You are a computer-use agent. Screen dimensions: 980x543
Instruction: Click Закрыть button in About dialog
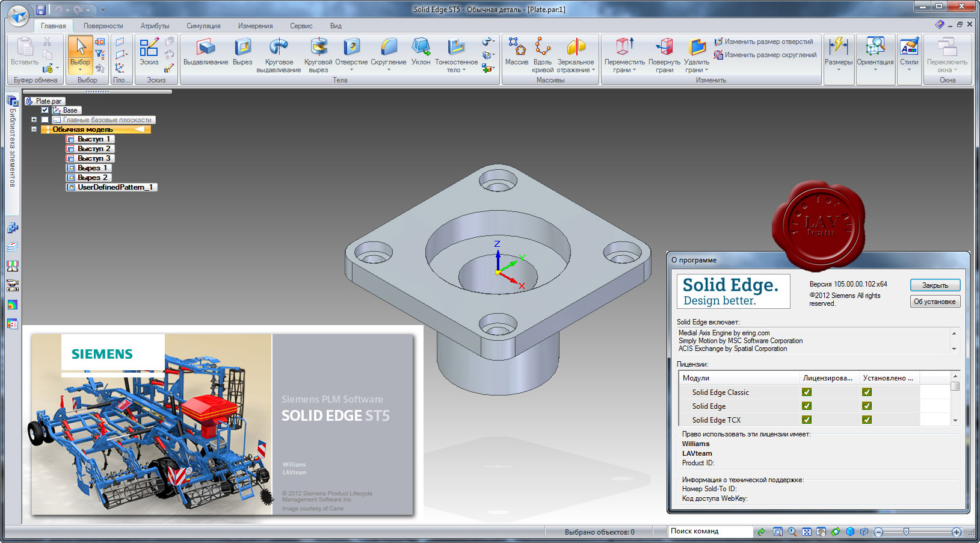point(935,285)
